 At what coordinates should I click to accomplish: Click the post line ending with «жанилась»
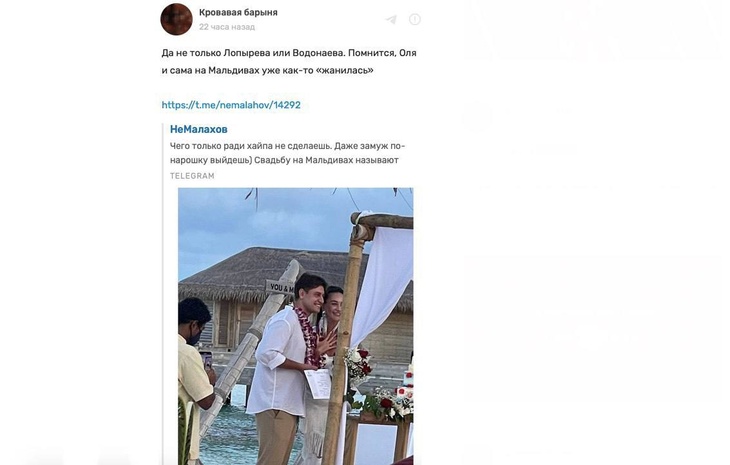pos(267,70)
